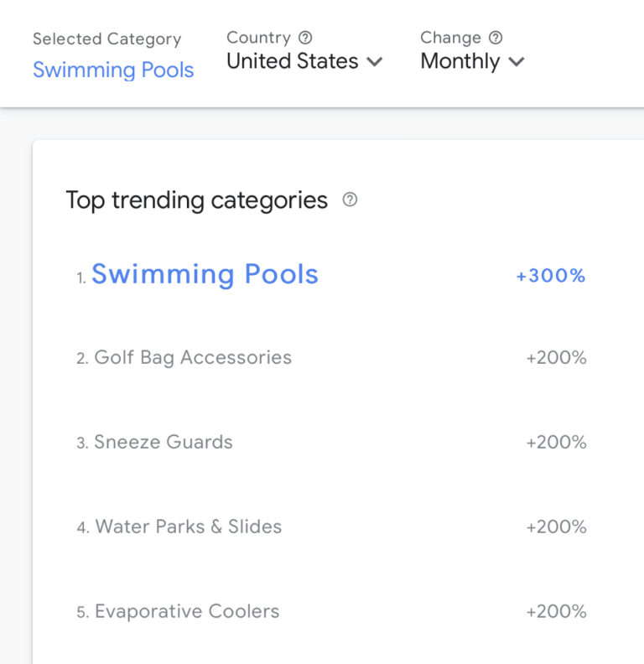Click help icon beside Top trending categories

[351, 200]
